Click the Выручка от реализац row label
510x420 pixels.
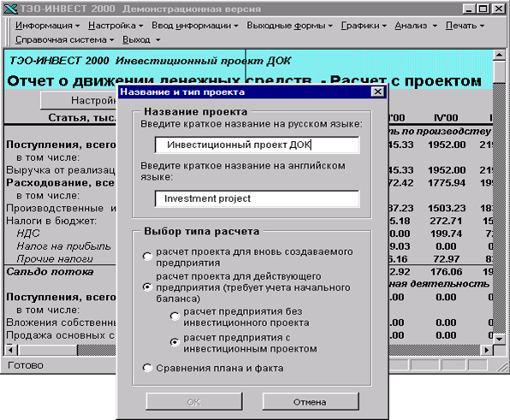pyautogui.click(x=61, y=170)
